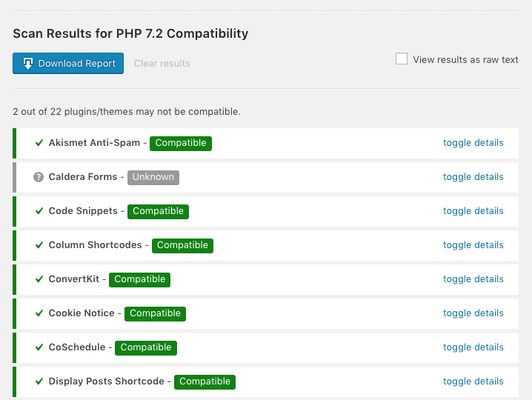
Task: Select the Cookie Notice plugin name
Action: tap(82, 313)
